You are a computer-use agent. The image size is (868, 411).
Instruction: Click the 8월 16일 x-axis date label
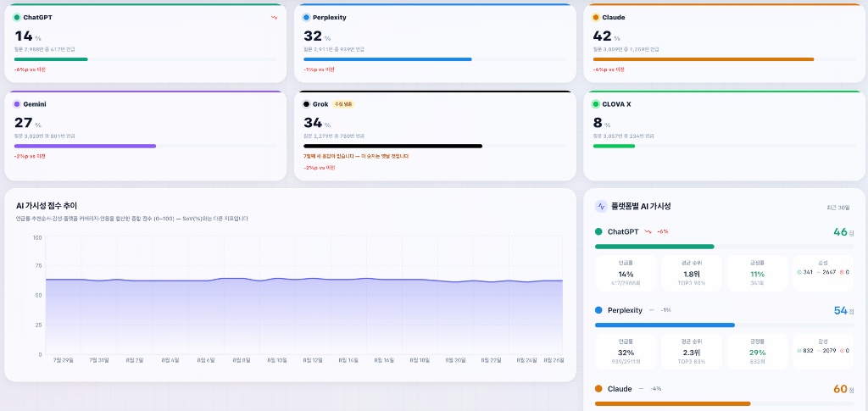384,360
